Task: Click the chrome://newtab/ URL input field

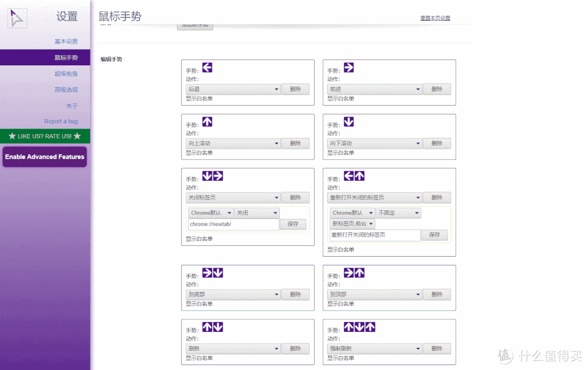Action: (233, 225)
